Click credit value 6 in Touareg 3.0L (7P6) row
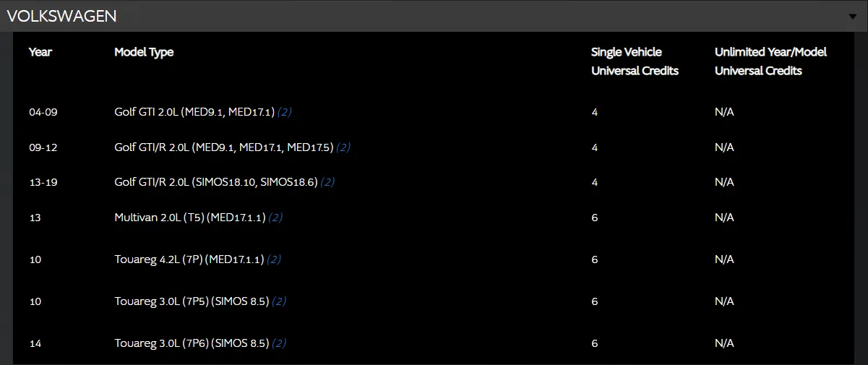 595,343
